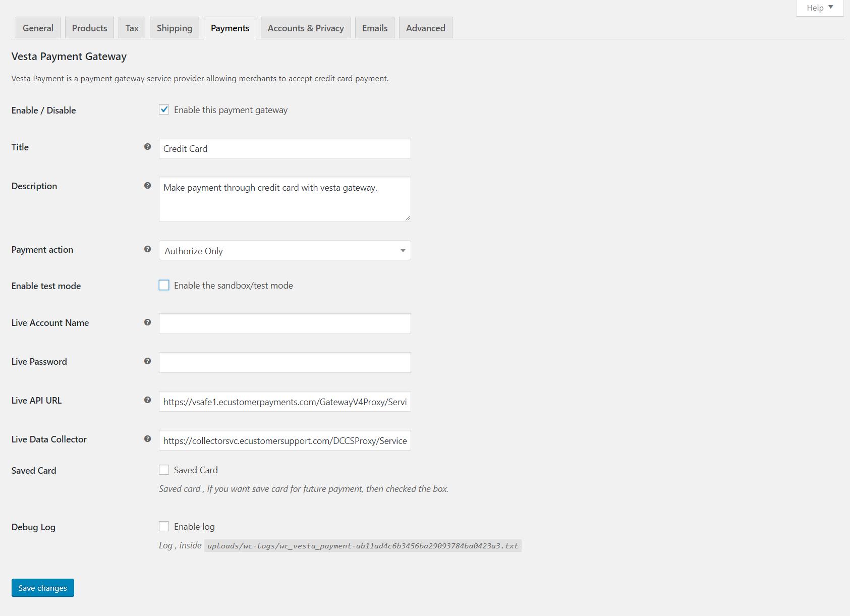The image size is (850, 616).
Task: Click help icon next to Live Data Collector
Action: click(147, 439)
